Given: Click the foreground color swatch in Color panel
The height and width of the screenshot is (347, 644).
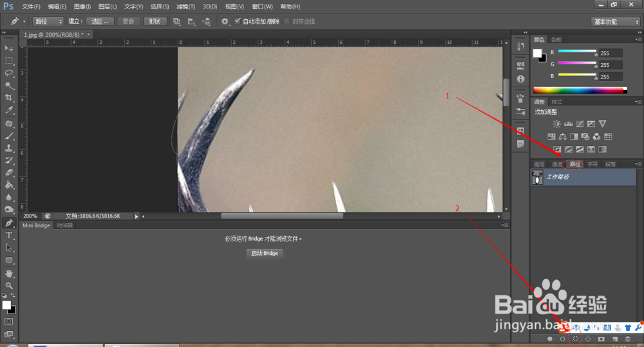Looking at the screenshot, I should [x=537, y=53].
